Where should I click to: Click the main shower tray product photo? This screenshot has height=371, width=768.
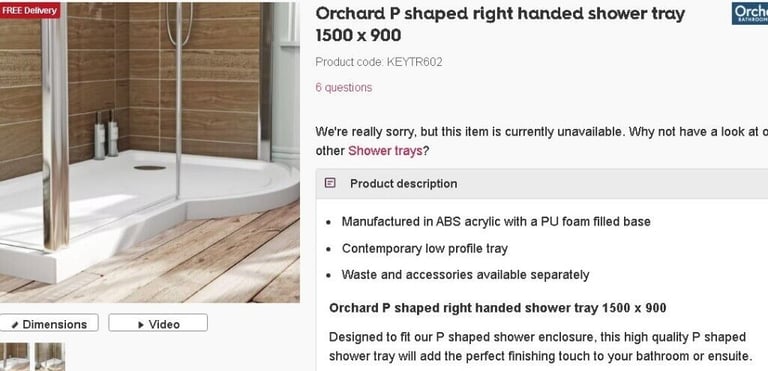[149, 152]
